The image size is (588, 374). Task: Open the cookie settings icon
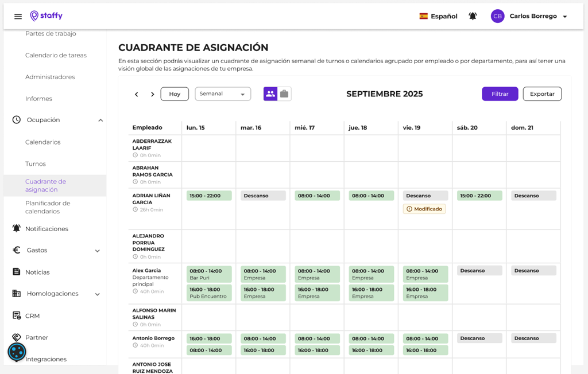[17, 352]
